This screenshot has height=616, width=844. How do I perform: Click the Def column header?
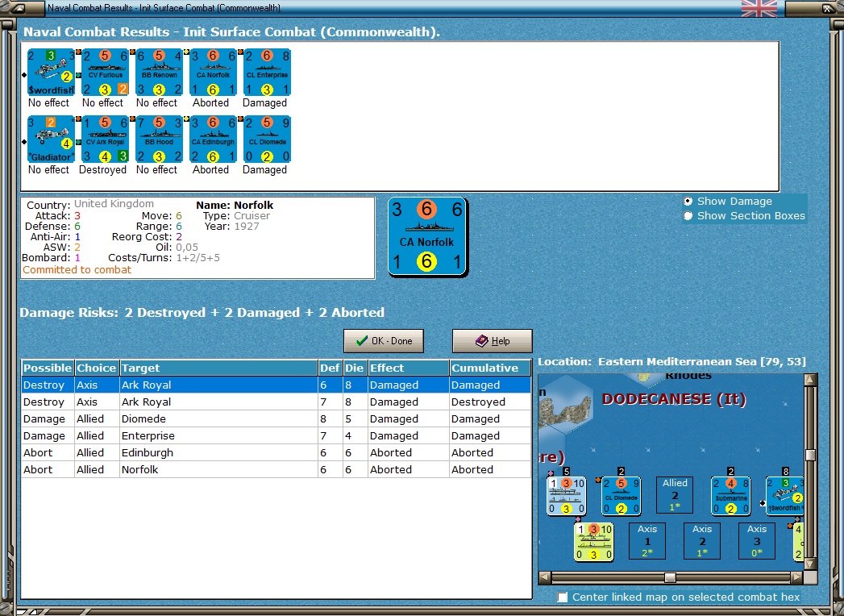click(x=330, y=368)
